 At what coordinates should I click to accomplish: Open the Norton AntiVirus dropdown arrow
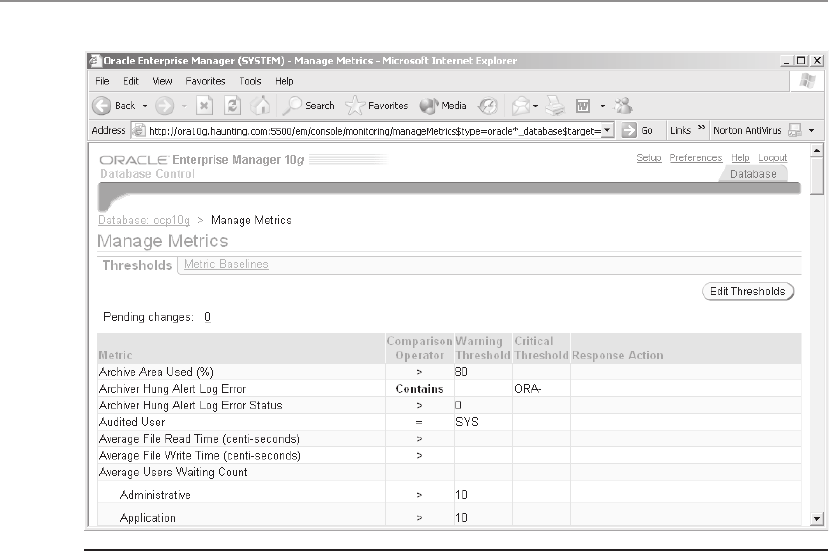[x=812, y=131]
